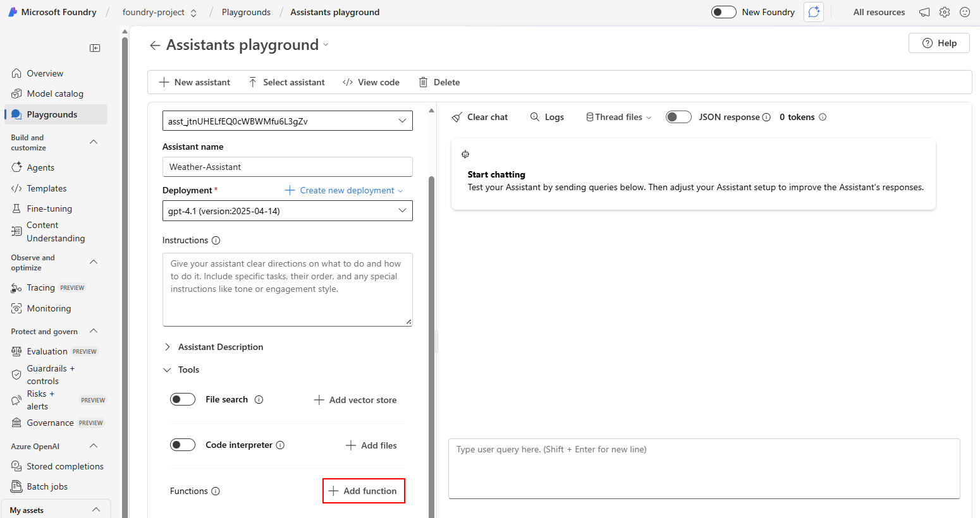Viewport: 980px width, 518px height.
Task: Open the settings gear icon
Action: (x=945, y=12)
